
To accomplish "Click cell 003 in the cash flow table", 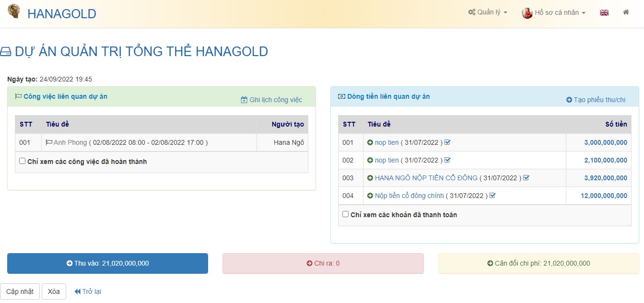I will click(351, 178).
